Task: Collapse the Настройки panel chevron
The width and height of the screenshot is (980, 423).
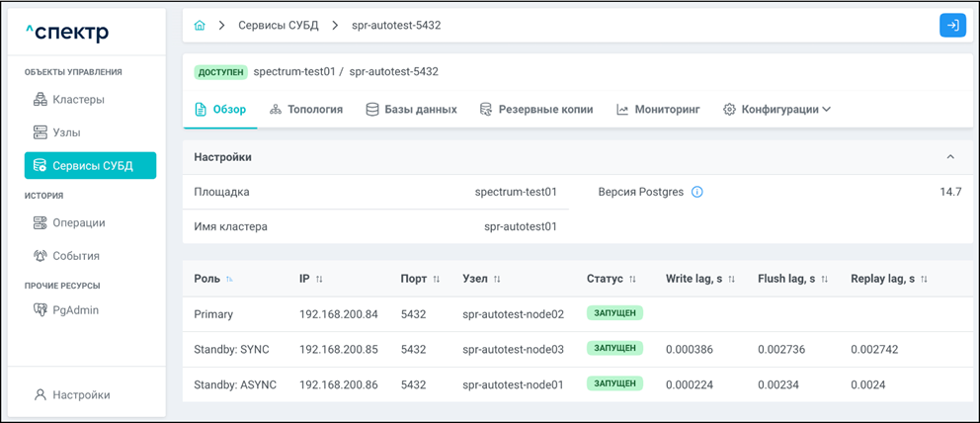Action: tap(950, 157)
